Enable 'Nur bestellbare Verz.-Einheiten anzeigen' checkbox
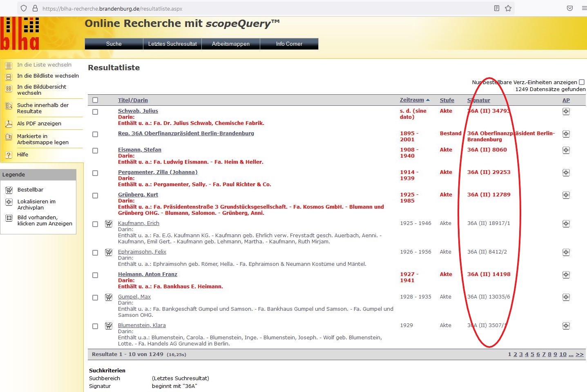The width and height of the screenshot is (587, 392). [582, 82]
